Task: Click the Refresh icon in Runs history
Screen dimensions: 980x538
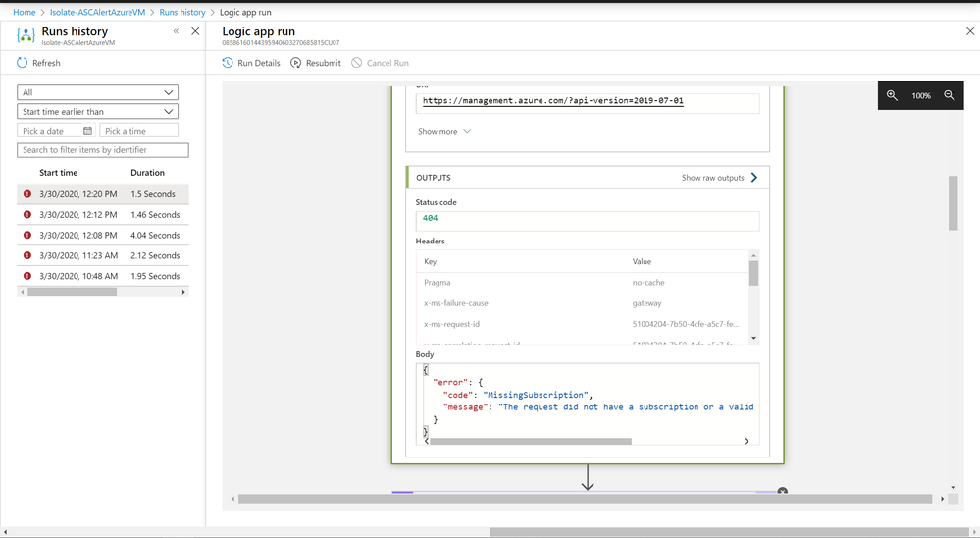Action: pyautogui.click(x=22, y=63)
